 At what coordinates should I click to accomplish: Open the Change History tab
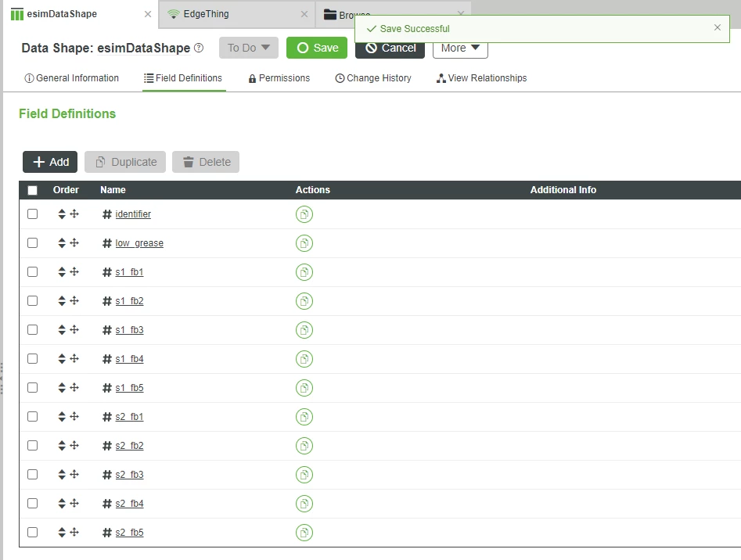click(x=373, y=78)
